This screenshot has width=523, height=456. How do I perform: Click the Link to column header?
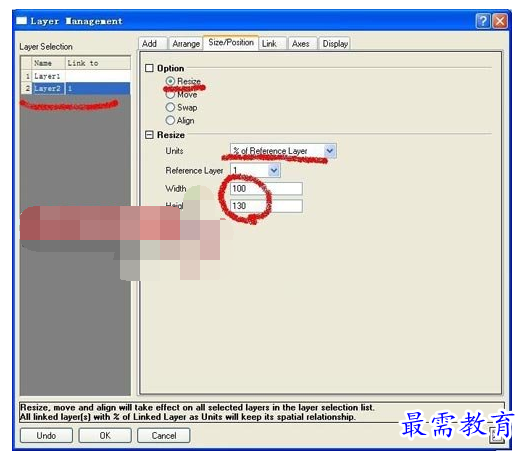[x=98, y=63]
